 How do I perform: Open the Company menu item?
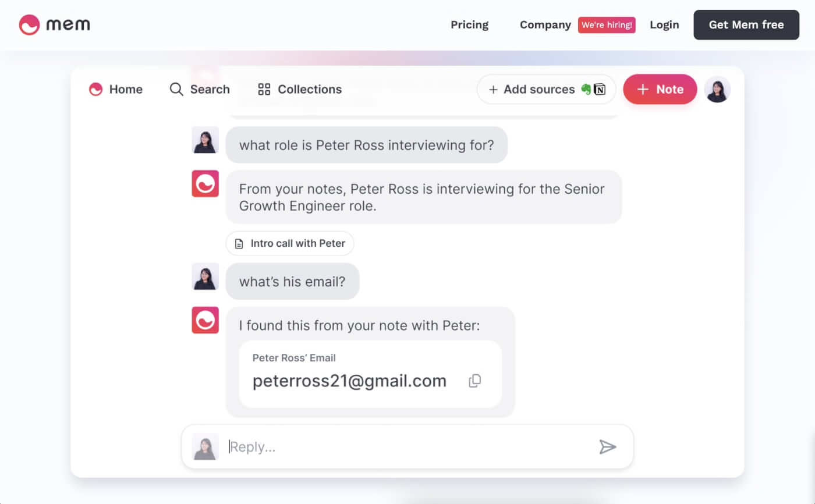[x=545, y=25]
